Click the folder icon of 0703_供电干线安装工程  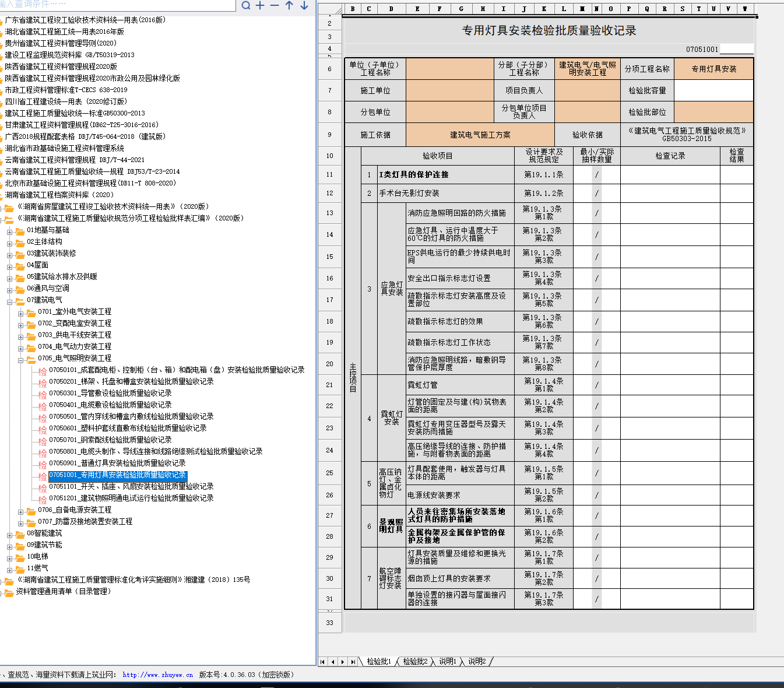click(x=31, y=336)
